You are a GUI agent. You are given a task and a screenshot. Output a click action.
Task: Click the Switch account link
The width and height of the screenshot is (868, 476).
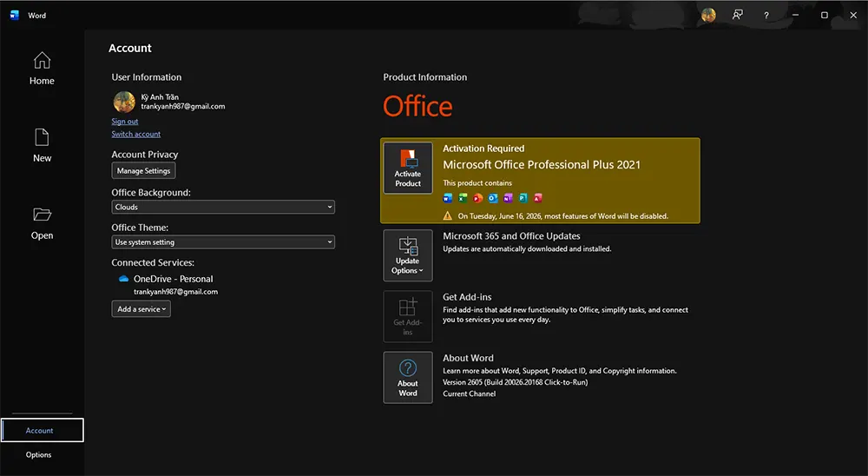tap(135, 134)
